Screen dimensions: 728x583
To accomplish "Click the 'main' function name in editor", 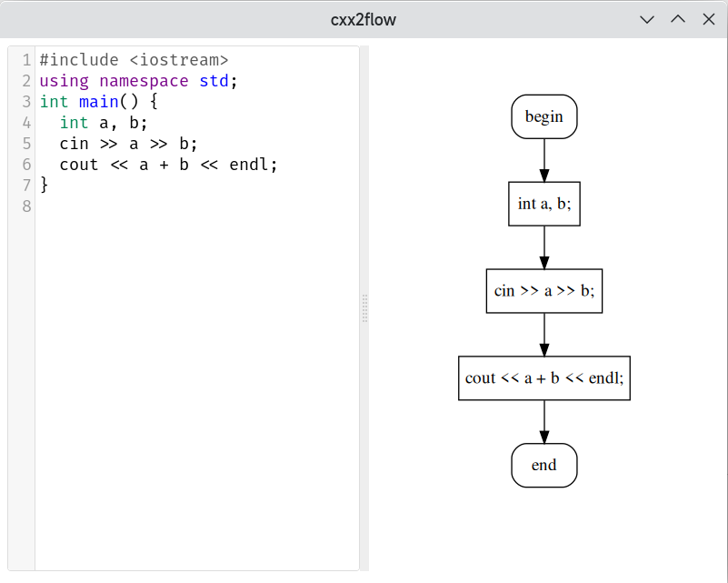I will coord(99,102).
